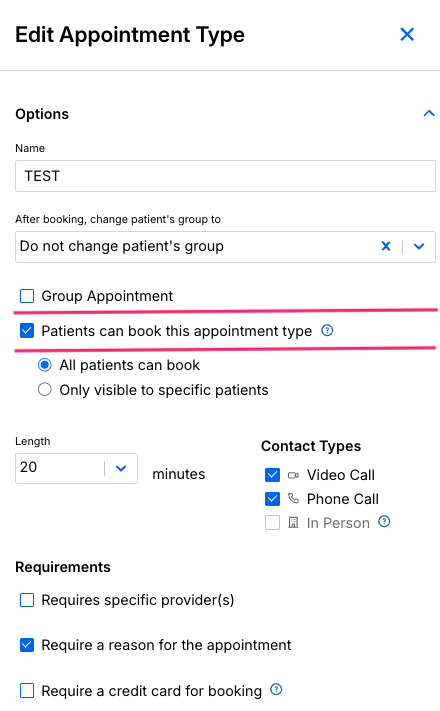Uncheck the Video Call contact type
This screenshot has width=440, height=711.
pyautogui.click(x=273, y=475)
